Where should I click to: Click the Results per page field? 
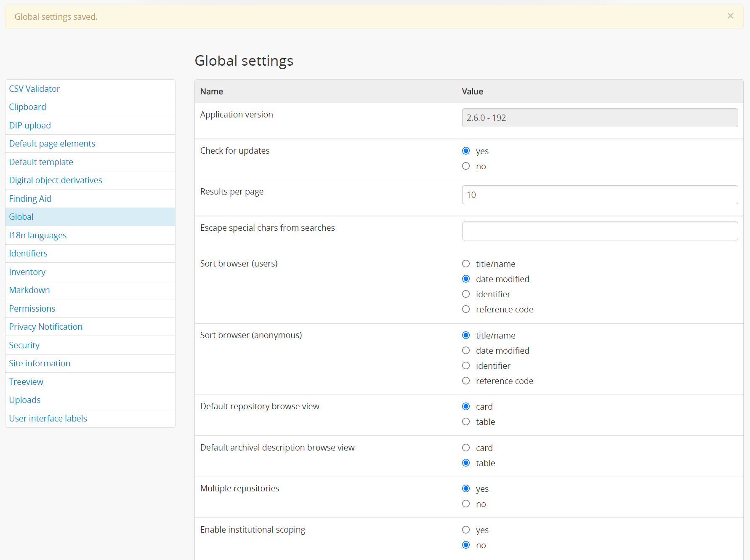pyautogui.click(x=599, y=195)
